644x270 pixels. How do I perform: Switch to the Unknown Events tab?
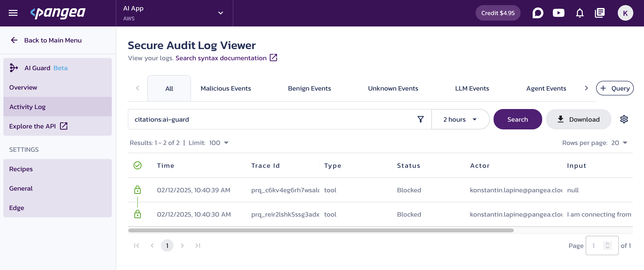(393, 88)
